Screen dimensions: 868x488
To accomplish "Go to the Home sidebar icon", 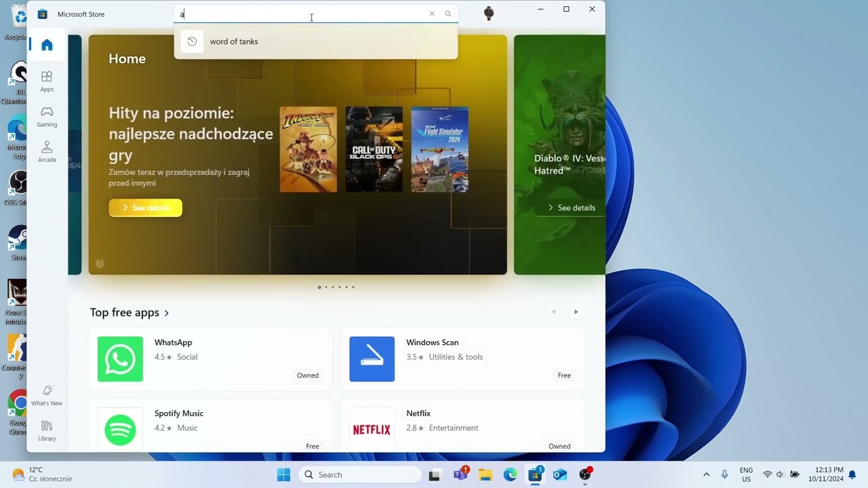I will pyautogui.click(x=47, y=45).
